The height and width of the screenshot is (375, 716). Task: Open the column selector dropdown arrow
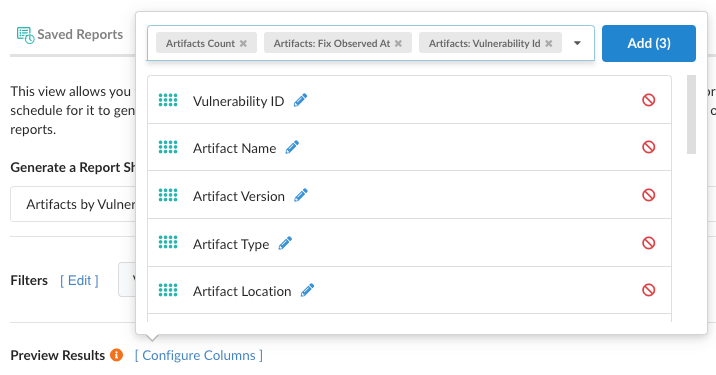click(577, 43)
